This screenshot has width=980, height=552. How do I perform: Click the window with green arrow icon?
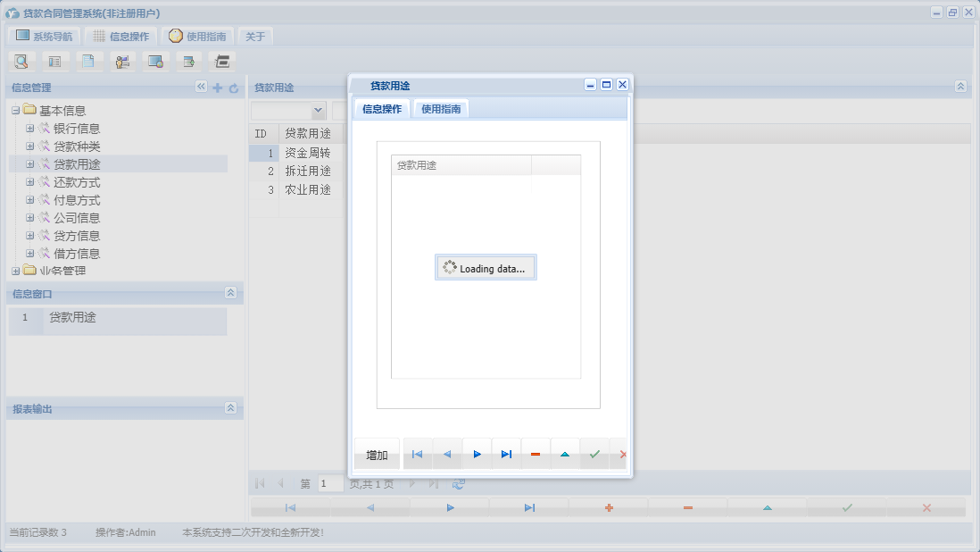(188, 62)
